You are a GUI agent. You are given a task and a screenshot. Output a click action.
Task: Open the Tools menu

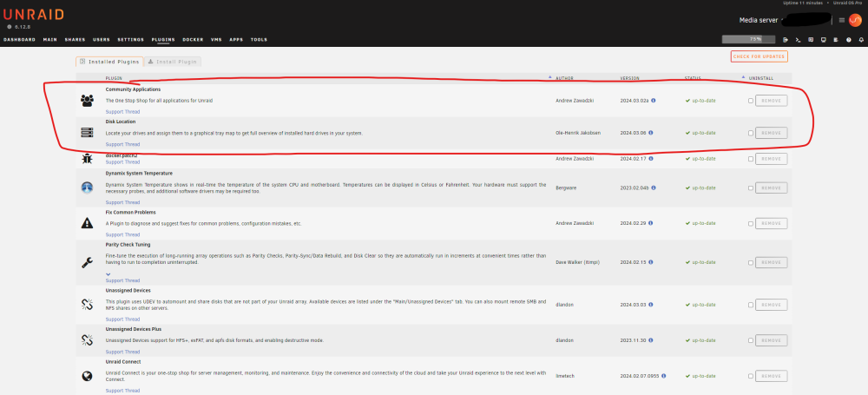point(259,40)
